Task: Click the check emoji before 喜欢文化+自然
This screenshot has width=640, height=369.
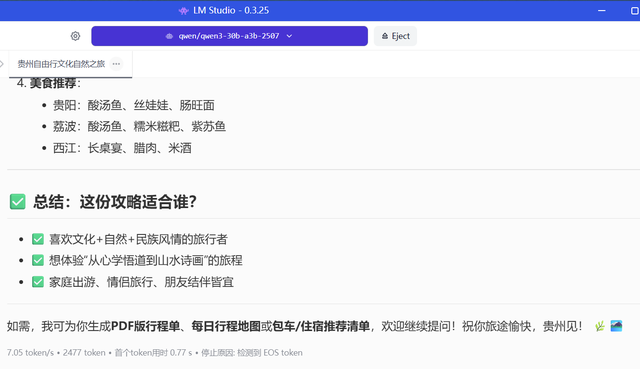Action: point(38,239)
